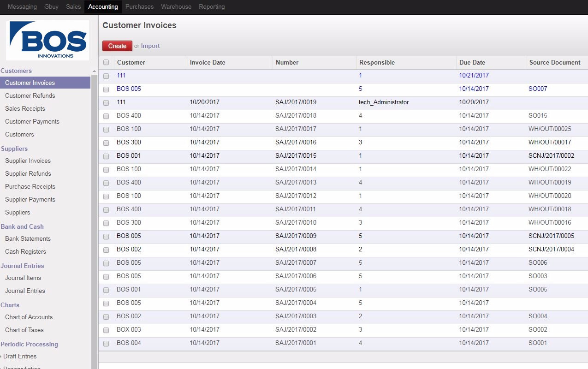Open the Messaging menu
Viewport: 588px width, 369px height.
point(22,7)
